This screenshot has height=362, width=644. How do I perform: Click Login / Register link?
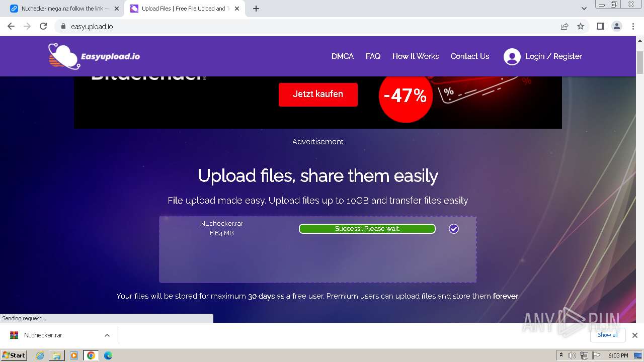point(553,56)
